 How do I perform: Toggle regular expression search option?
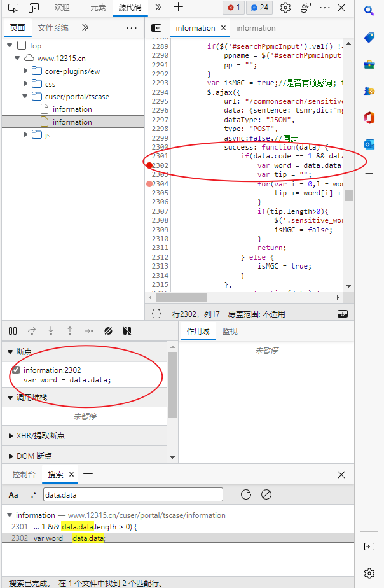pyautogui.click(x=34, y=495)
